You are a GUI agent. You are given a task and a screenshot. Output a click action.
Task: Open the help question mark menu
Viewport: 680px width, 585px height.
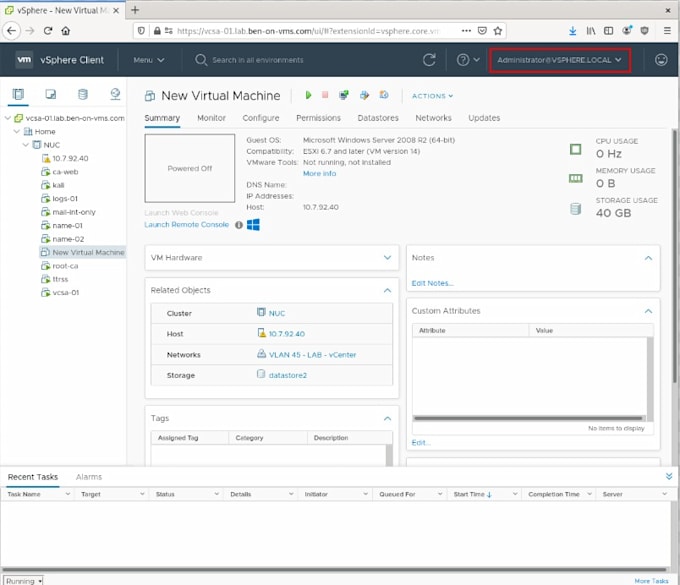[x=468, y=60]
